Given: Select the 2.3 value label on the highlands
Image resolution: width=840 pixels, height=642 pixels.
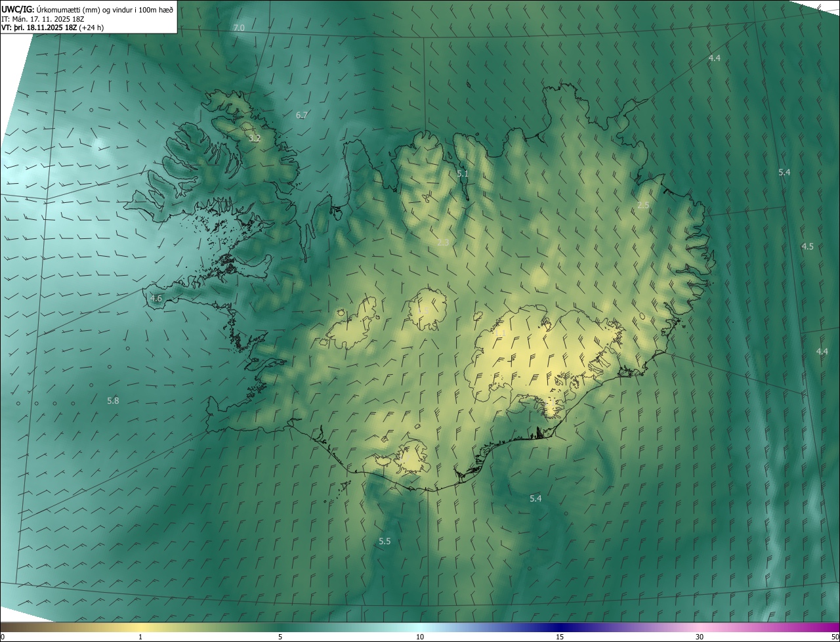Looking at the screenshot, I should (x=443, y=242).
